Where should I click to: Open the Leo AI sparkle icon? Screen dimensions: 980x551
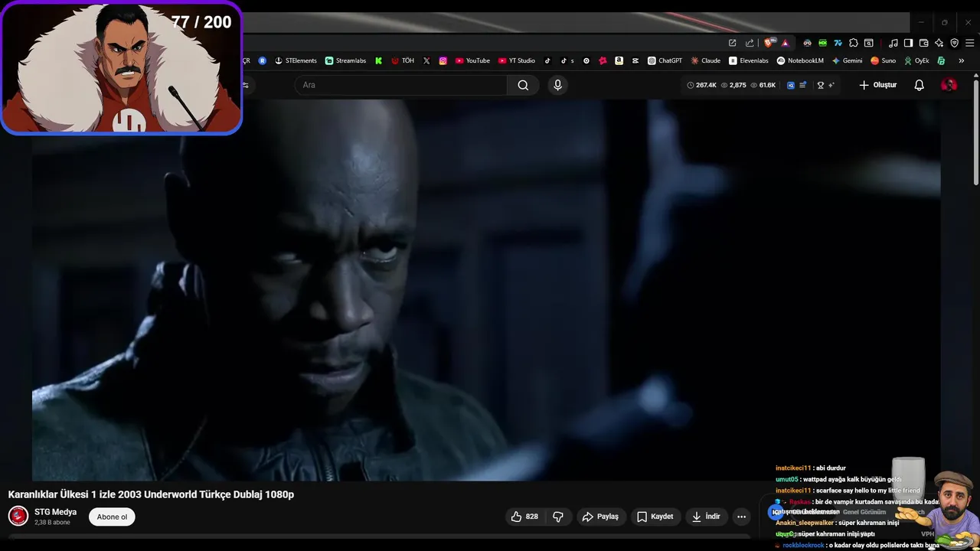(939, 43)
